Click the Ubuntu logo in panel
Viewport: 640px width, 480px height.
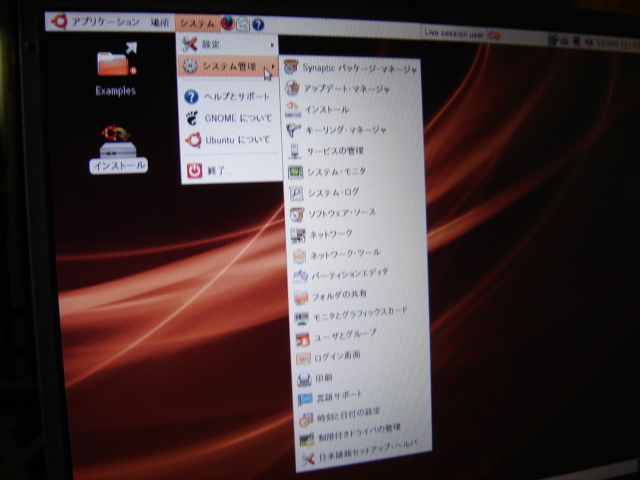pyautogui.click(x=60, y=20)
